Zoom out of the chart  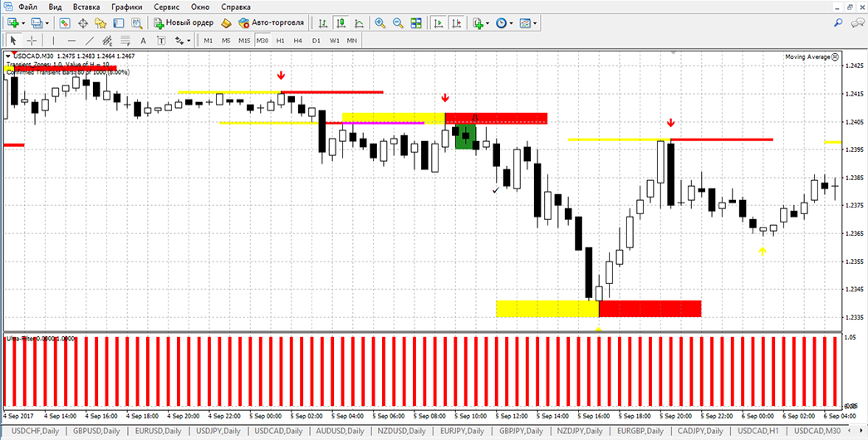point(398,23)
